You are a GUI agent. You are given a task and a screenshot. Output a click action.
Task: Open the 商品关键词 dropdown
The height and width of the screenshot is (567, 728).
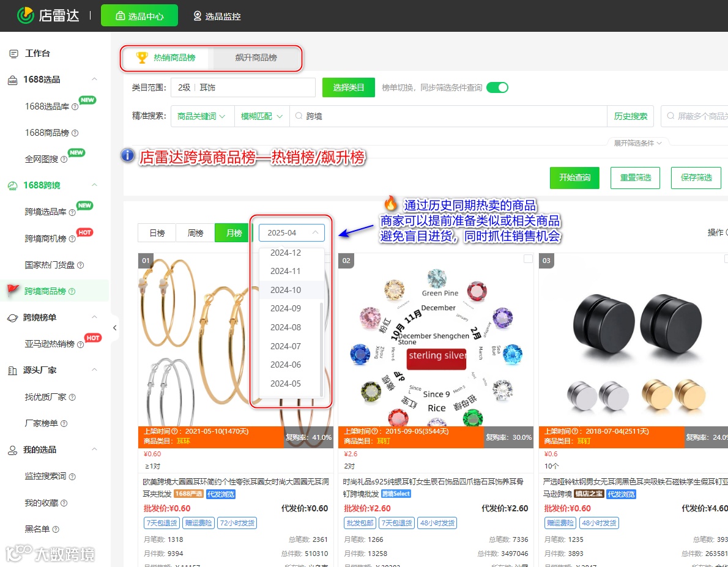click(202, 116)
